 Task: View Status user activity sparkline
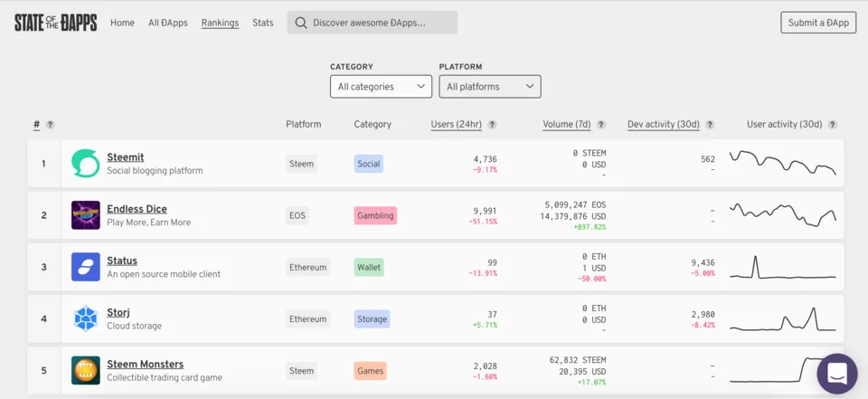(x=783, y=267)
